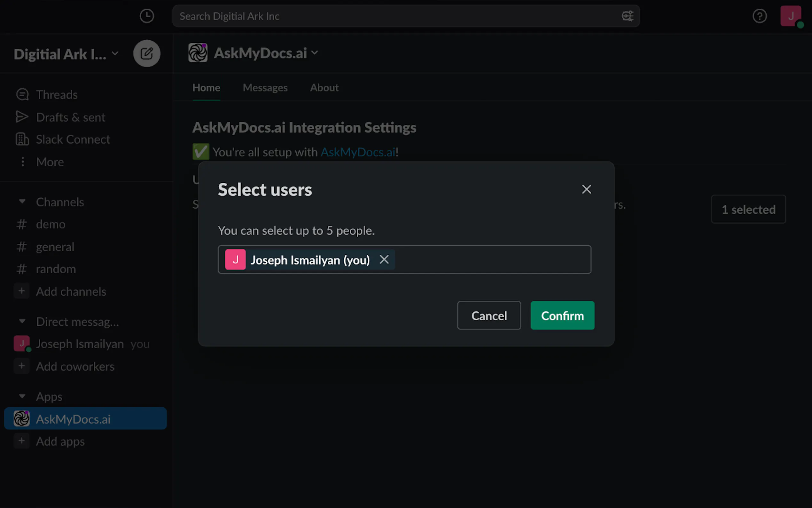812x508 pixels.
Task: Open Threads in the sidebar
Action: (x=56, y=95)
